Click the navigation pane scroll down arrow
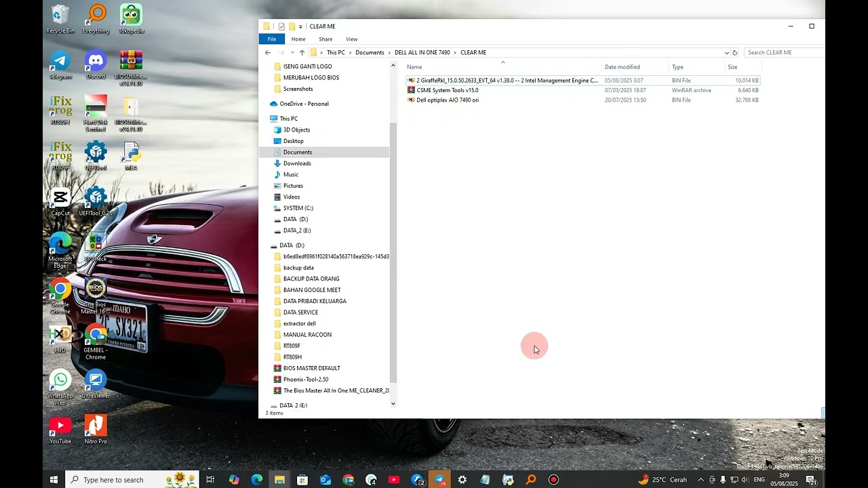868x488 pixels. (x=393, y=404)
